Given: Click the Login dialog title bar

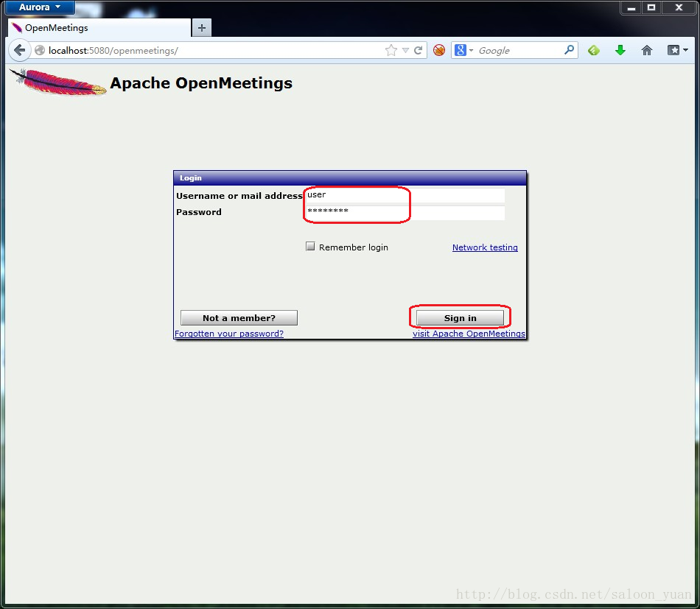Looking at the screenshot, I should point(350,178).
